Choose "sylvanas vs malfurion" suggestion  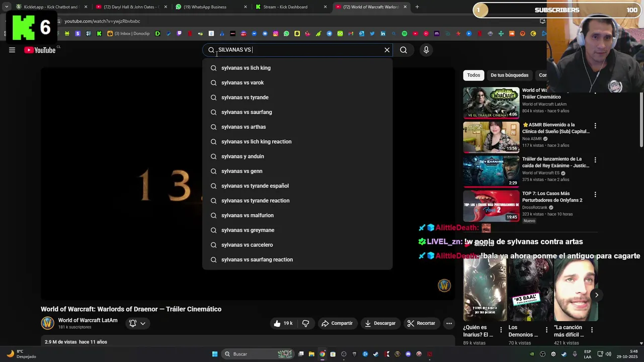pyautogui.click(x=297, y=215)
